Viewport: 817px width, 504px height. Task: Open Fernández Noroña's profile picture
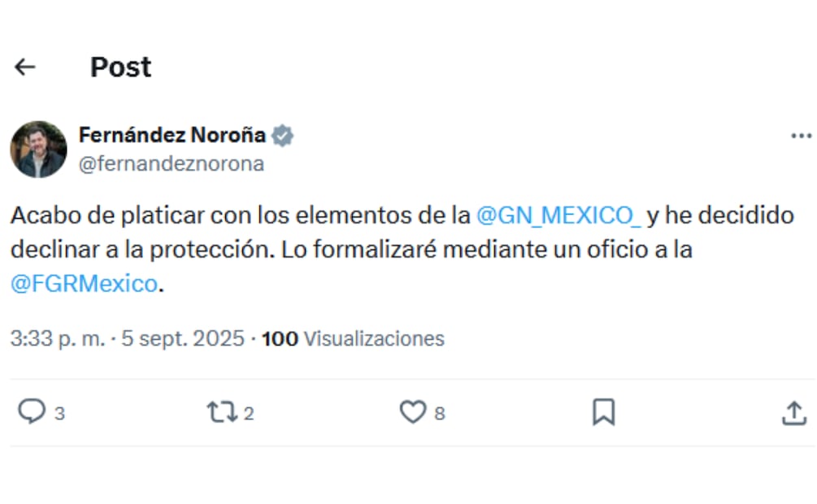(38, 150)
